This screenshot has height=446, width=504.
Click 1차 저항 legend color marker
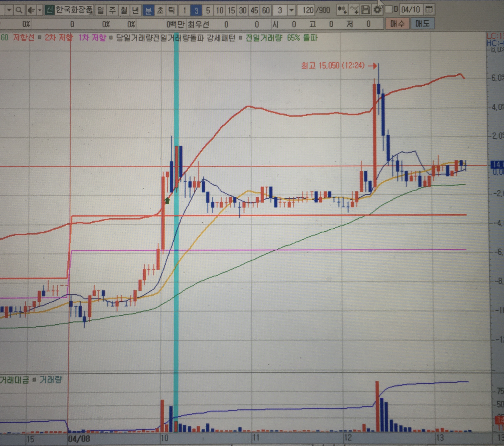click(111, 38)
